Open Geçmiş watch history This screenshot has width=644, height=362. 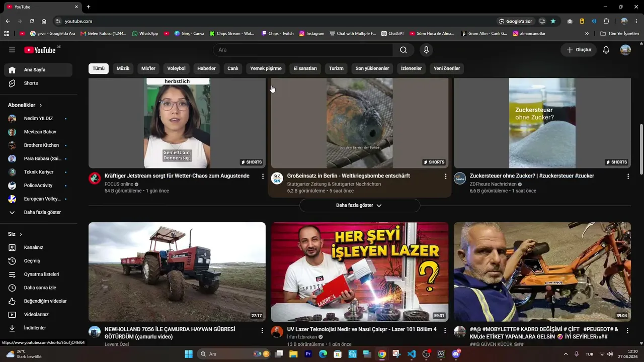[x=38, y=261]
